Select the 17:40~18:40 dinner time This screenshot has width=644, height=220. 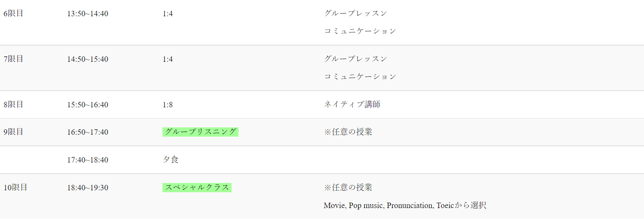pyautogui.click(x=88, y=160)
